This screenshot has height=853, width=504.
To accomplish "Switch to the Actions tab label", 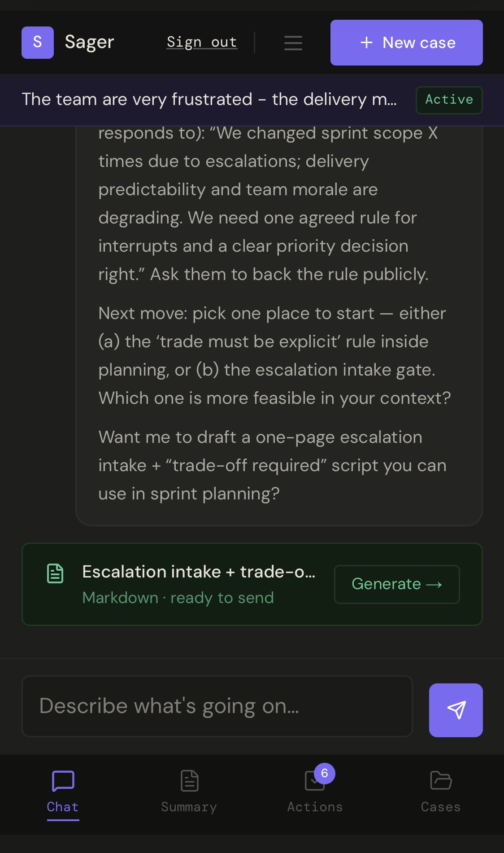I will click(x=315, y=807).
